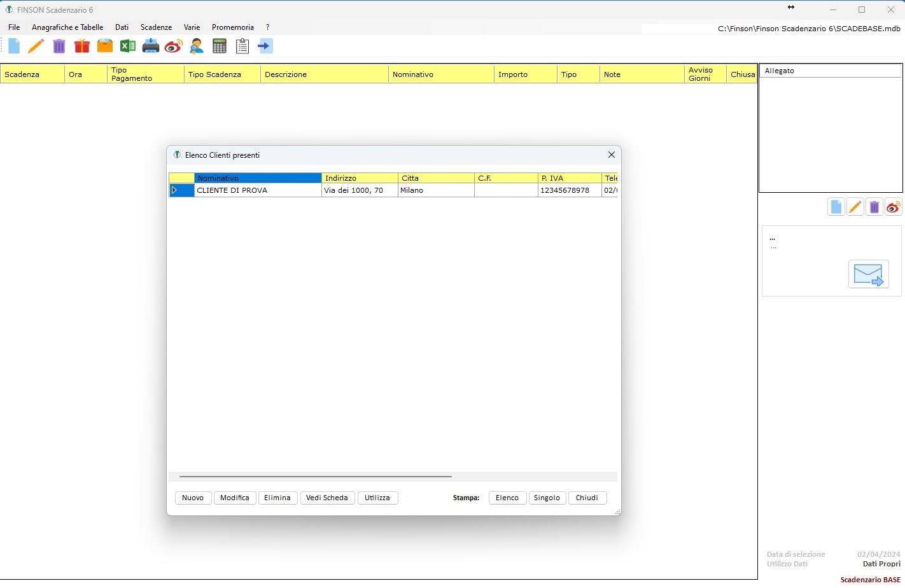Click the blue arrow exit icon
The image size is (905, 588).
coord(265,46)
